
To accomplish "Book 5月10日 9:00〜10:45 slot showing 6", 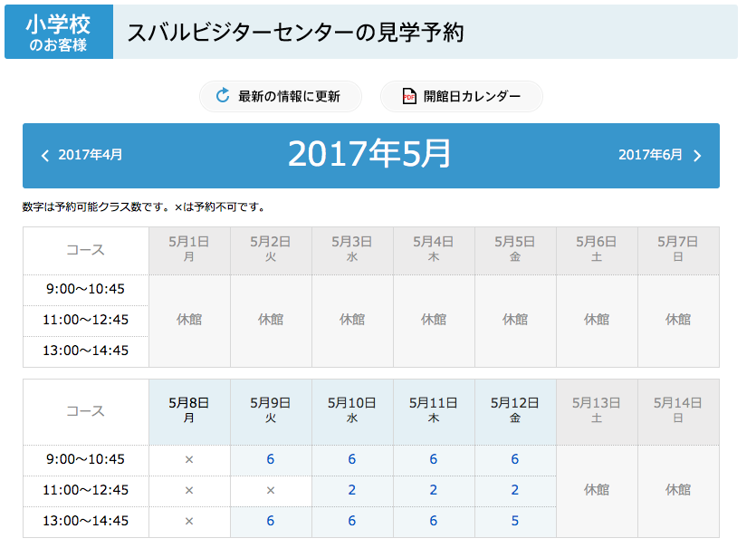I will (352, 459).
